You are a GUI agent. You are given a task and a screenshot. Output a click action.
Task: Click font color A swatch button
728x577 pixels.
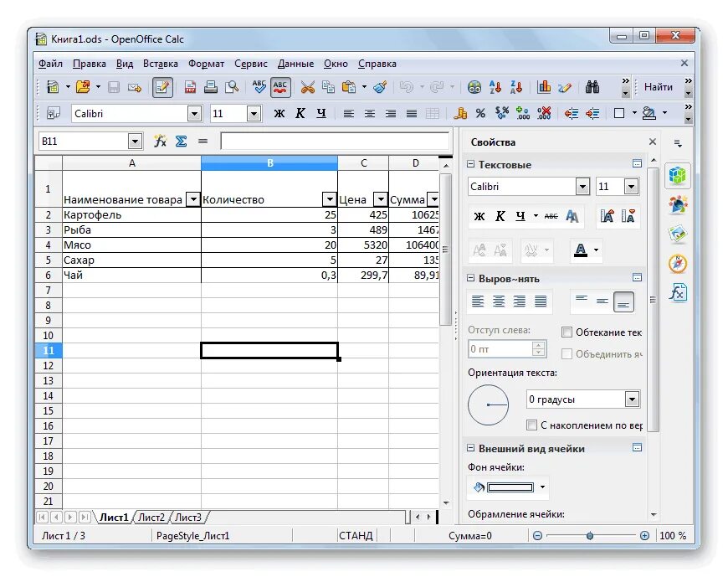click(581, 250)
